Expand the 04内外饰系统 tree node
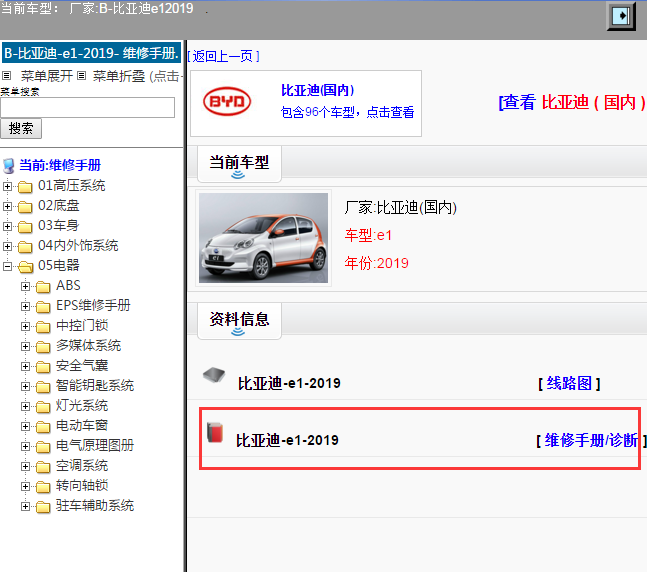Screen dimensions: 647x572 coord(7,246)
